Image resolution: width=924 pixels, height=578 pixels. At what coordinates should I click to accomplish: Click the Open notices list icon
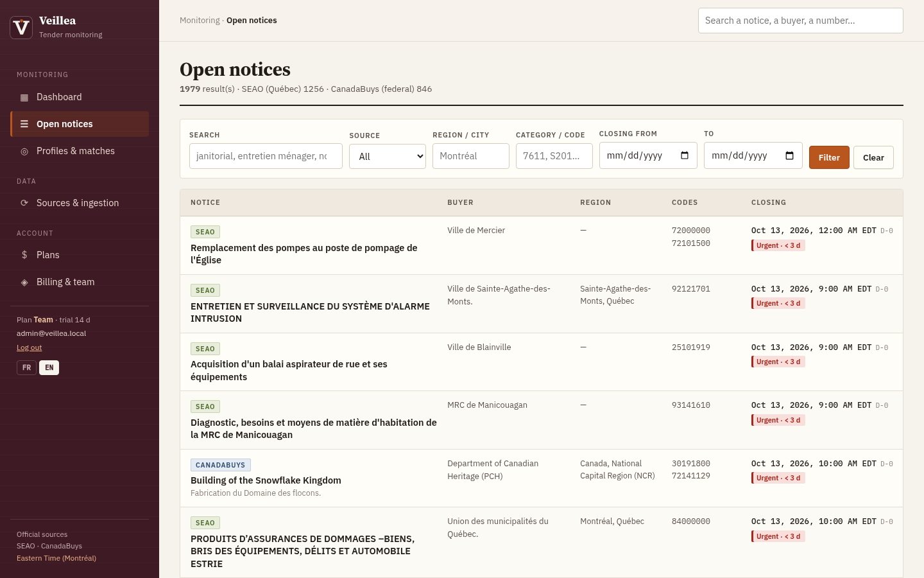click(24, 124)
